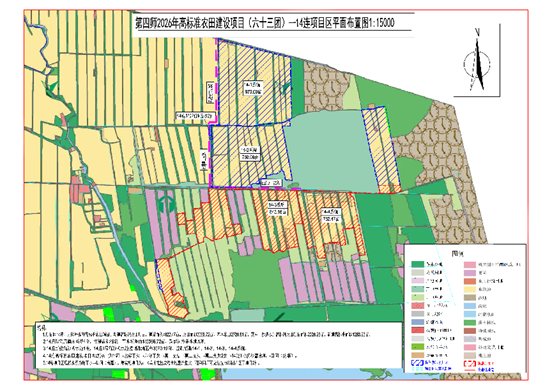This screenshot has height=390, width=552.
Task: Click the vertical label beside magenta dashed boundary top
Action: [x=211, y=92]
